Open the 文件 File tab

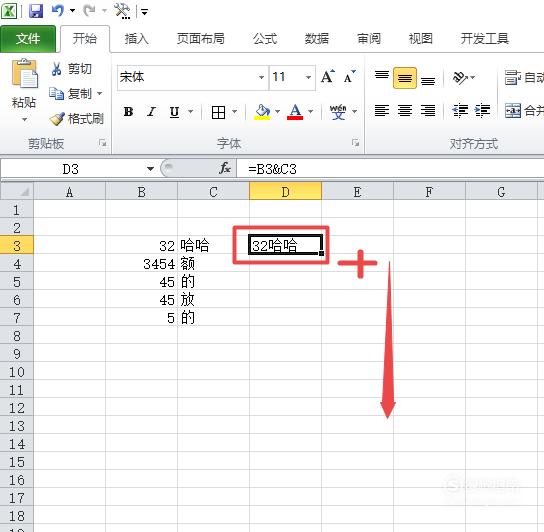pyautogui.click(x=28, y=39)
